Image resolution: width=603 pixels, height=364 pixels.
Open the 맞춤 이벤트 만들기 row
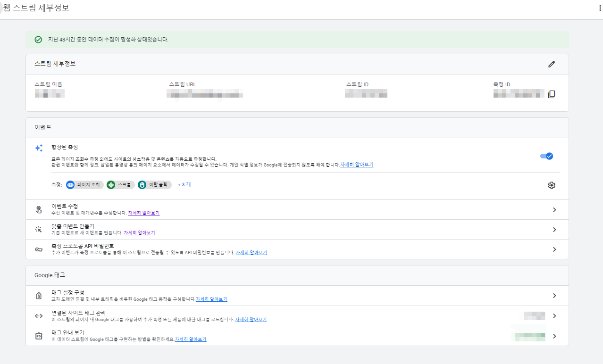point(297,230)
